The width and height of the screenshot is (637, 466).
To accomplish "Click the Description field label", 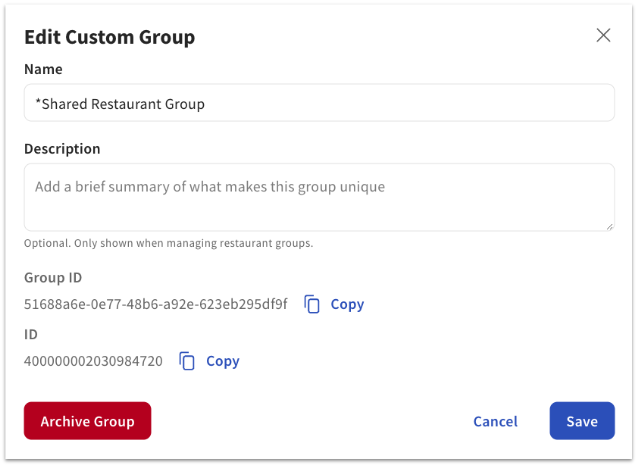I will tap(62, 149).
